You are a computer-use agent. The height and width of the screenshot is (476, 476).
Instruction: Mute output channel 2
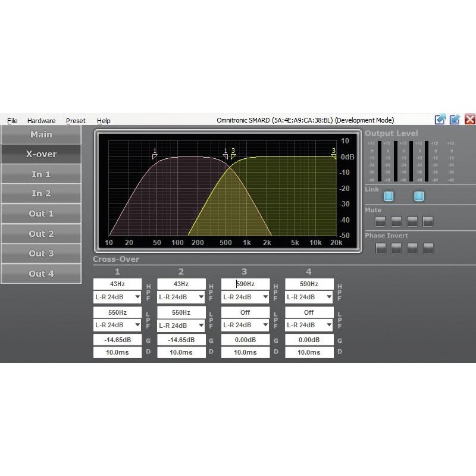[396, 221]
